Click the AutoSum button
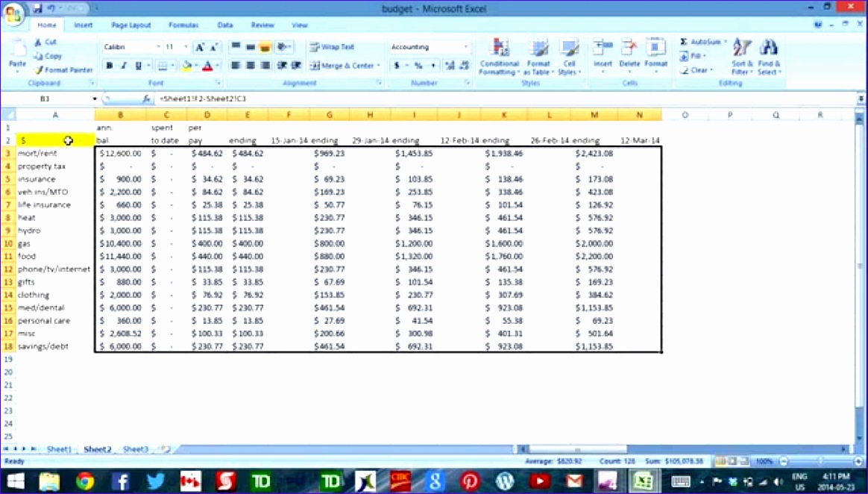868x494 pixels. (701, 42)
